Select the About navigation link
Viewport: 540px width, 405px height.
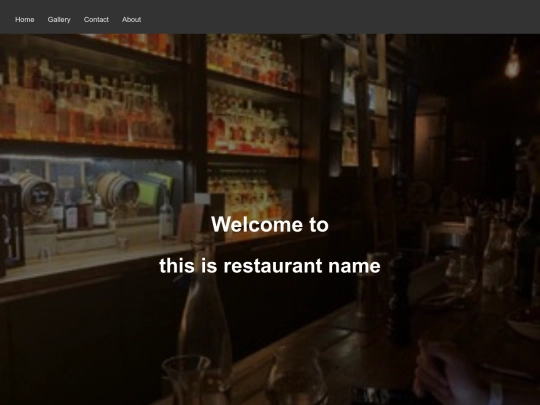click(131, 20)
